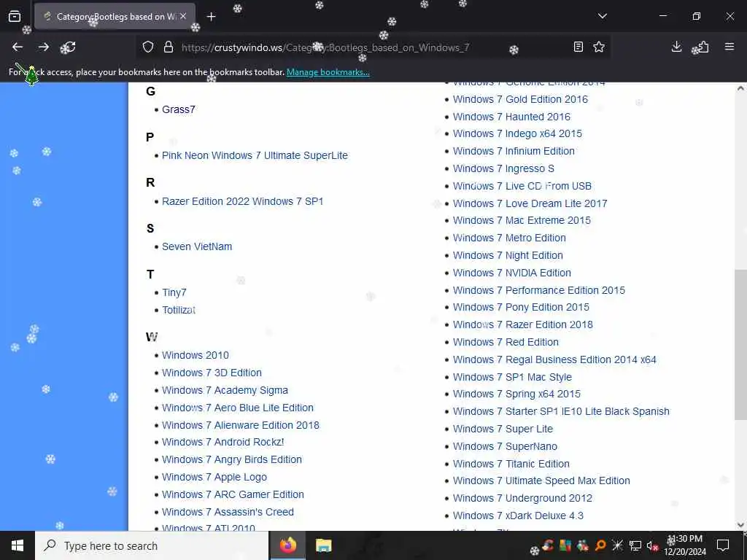Show the clock and calendar flyout
This screenshot has width=747, height=560.
point(685,545)
